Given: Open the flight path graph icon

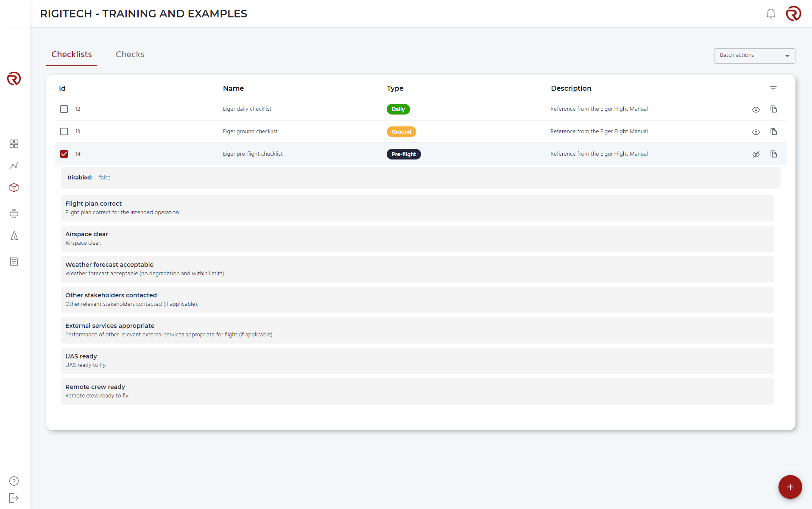Looking at the screenshot, I should [14, 166].
